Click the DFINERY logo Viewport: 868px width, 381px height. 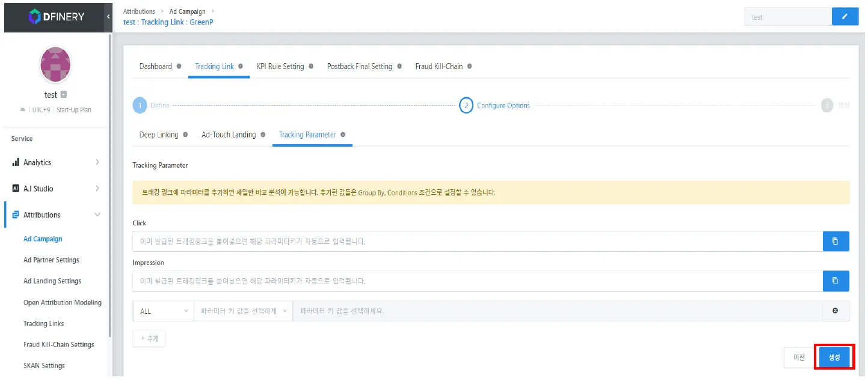[57, 17]
